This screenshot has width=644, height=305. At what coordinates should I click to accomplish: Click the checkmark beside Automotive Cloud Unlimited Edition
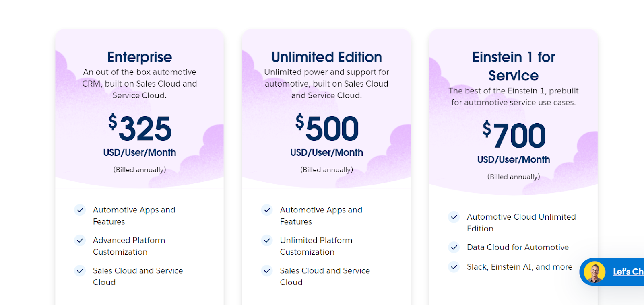click(x=454, y=217)
